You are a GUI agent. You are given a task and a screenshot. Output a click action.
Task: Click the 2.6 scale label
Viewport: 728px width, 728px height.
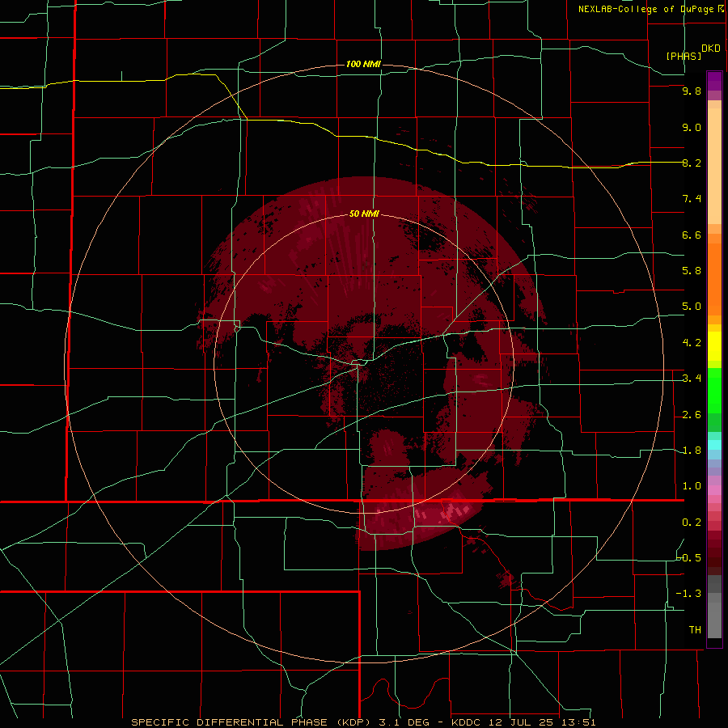point(692,415)
